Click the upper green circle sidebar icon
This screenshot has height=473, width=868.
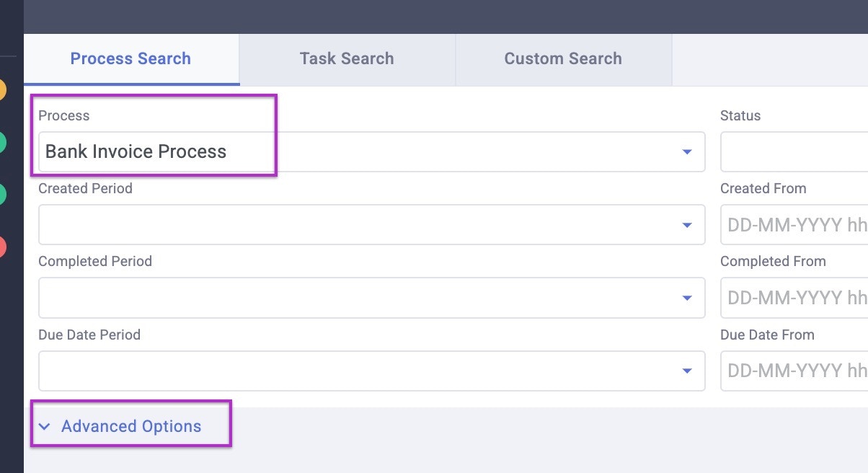click(2, 142)
